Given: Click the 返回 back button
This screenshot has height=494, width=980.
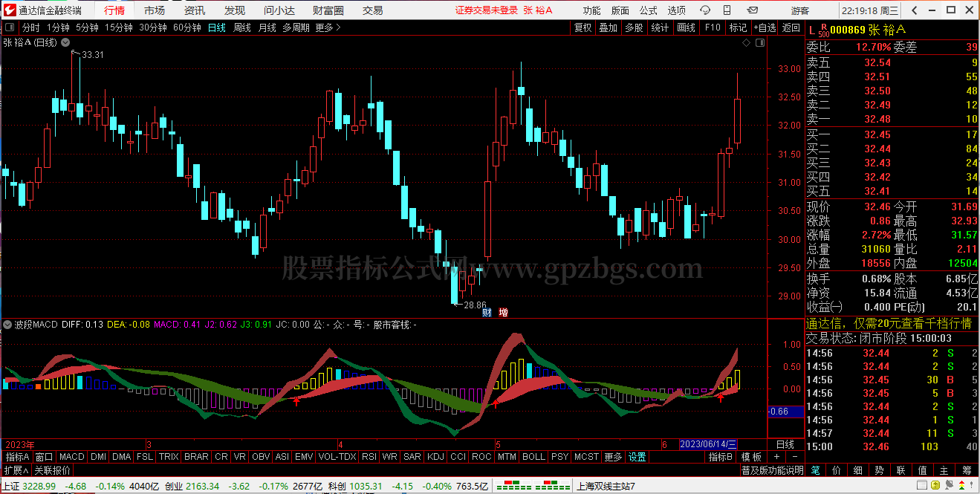Looking at the screenshot, I should pos(791,27).
